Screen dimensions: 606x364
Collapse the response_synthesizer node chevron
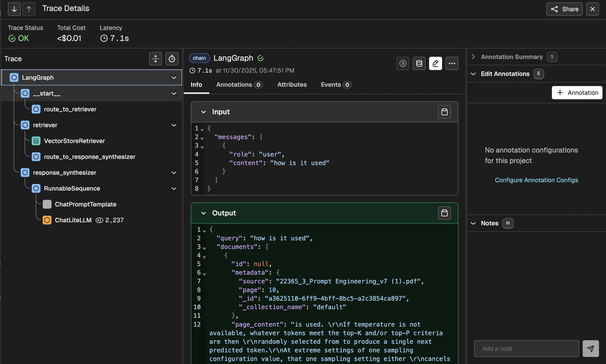point(174,173)
